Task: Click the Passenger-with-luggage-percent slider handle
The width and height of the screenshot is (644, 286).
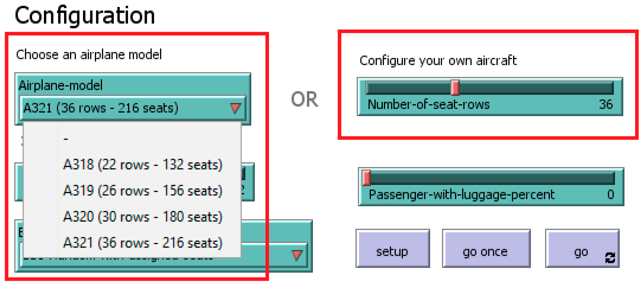Action: 367,178
